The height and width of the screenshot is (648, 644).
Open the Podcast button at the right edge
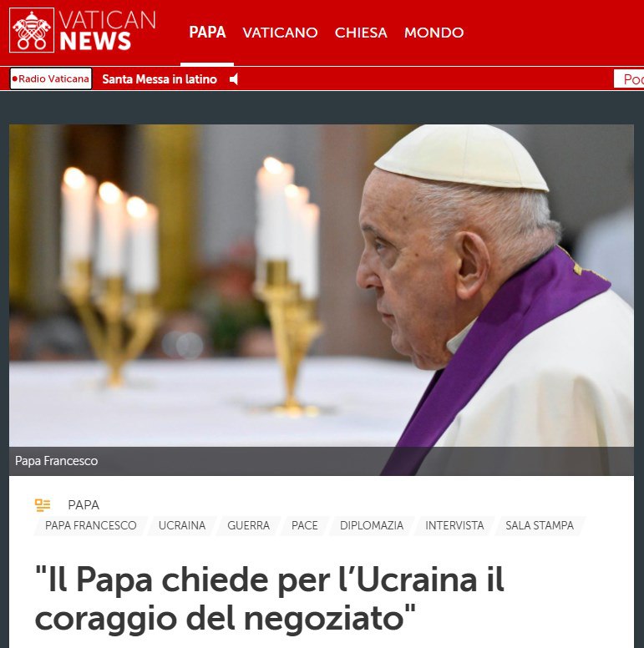coord(629,79)
